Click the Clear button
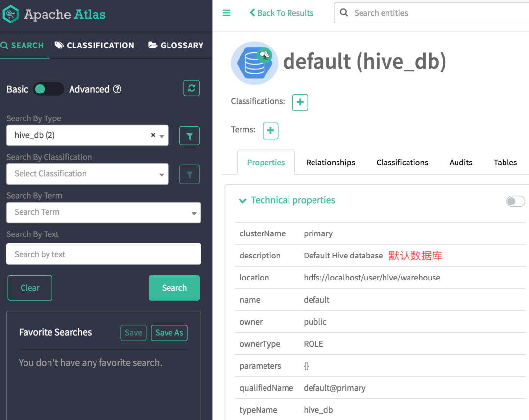Screen dimensions: 529x420 click(x=30, y=288)
